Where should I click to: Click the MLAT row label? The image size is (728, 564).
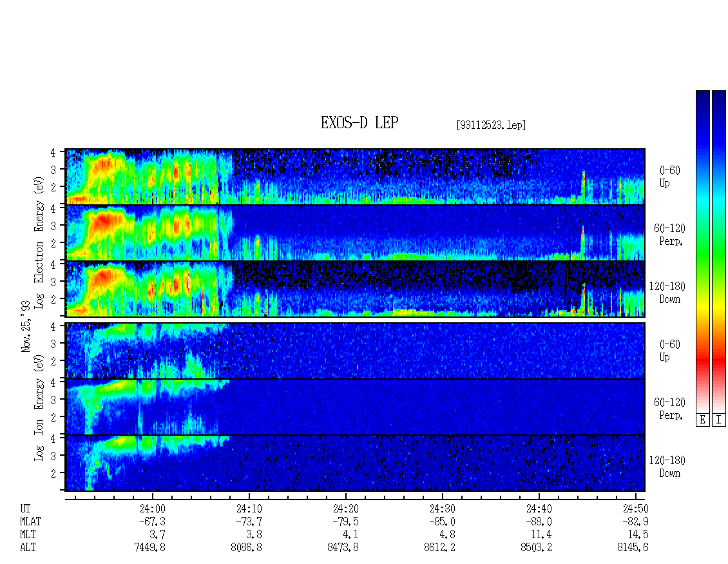[30, 521]
